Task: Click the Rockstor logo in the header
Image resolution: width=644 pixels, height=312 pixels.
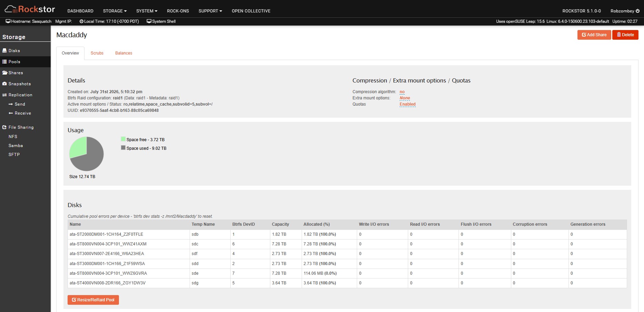Action: pos(30,9)
